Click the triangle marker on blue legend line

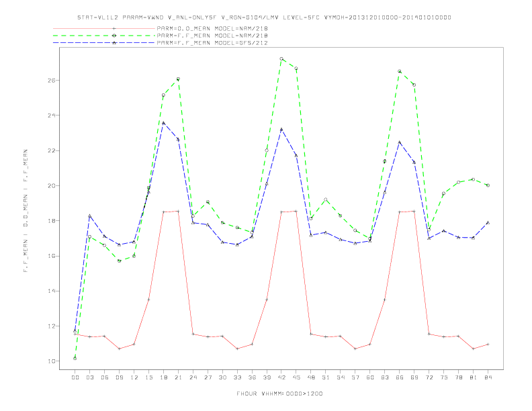[114, 43]
